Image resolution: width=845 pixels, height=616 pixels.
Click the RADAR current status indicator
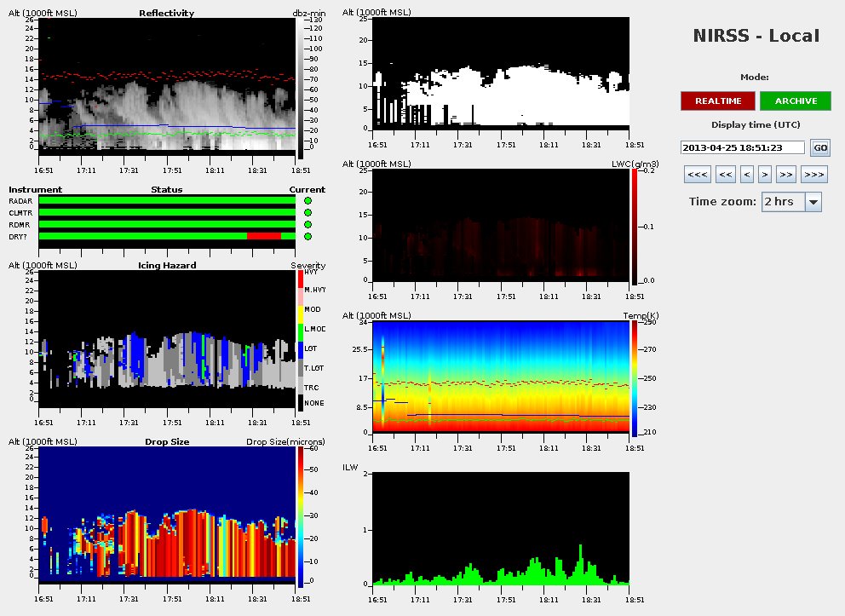point(308,200)
